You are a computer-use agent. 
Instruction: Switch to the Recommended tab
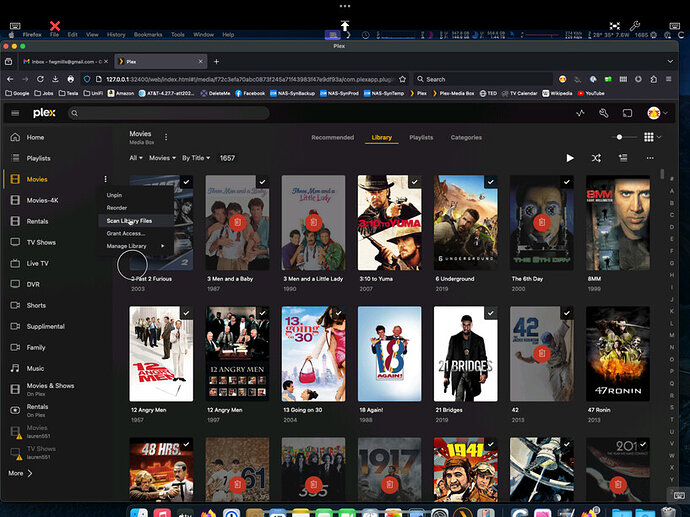[x=332, y=137]
